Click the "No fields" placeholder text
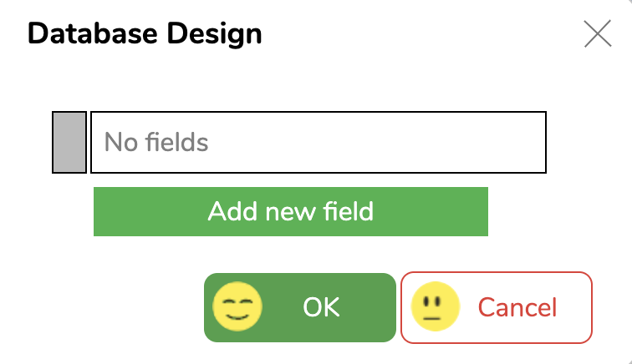632x364 pixels. (156, 142)
